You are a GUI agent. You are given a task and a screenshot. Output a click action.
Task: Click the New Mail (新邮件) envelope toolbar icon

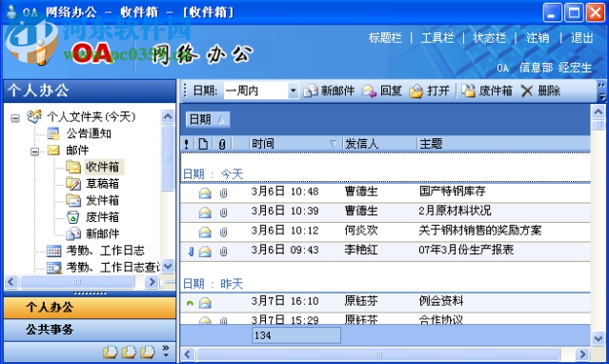[x=311, y=91]
